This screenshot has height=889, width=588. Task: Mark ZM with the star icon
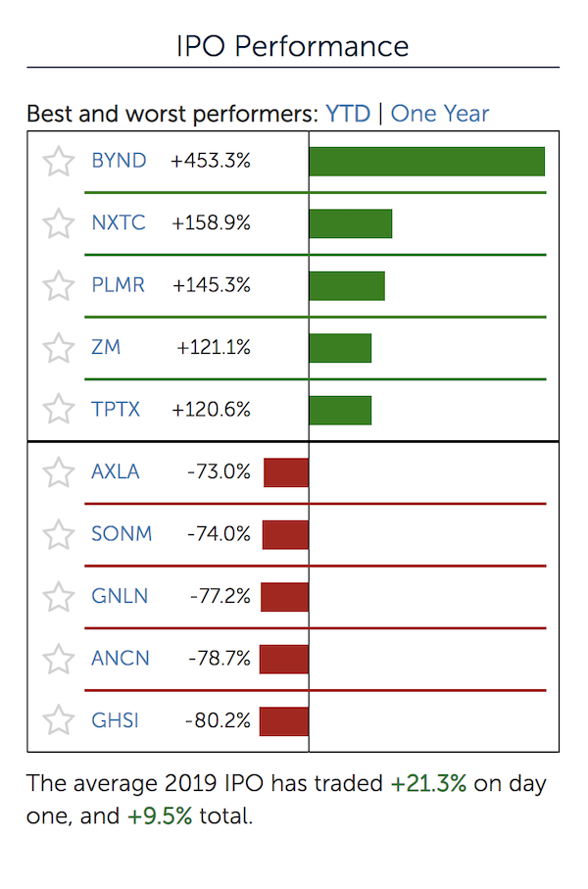tap(59, 348)
